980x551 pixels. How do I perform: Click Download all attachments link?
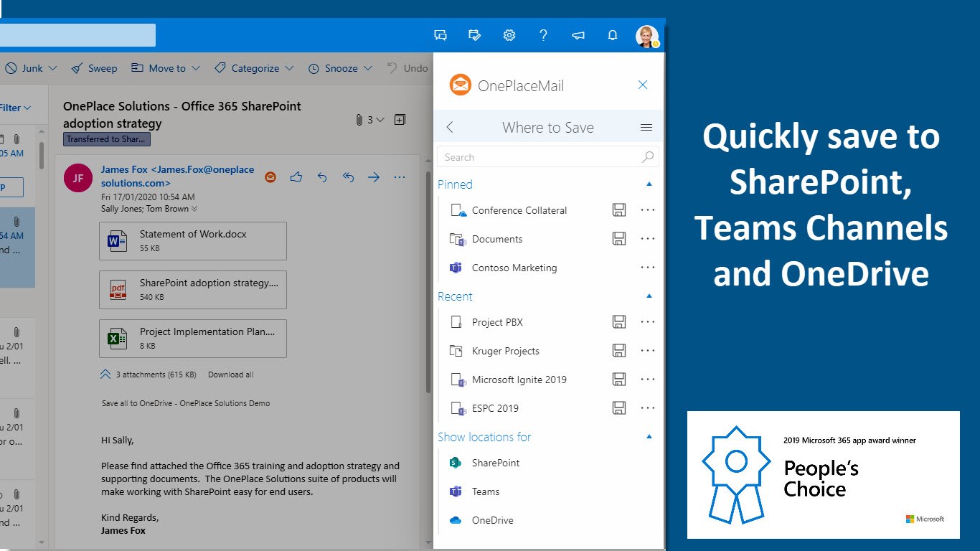point(230,375)
